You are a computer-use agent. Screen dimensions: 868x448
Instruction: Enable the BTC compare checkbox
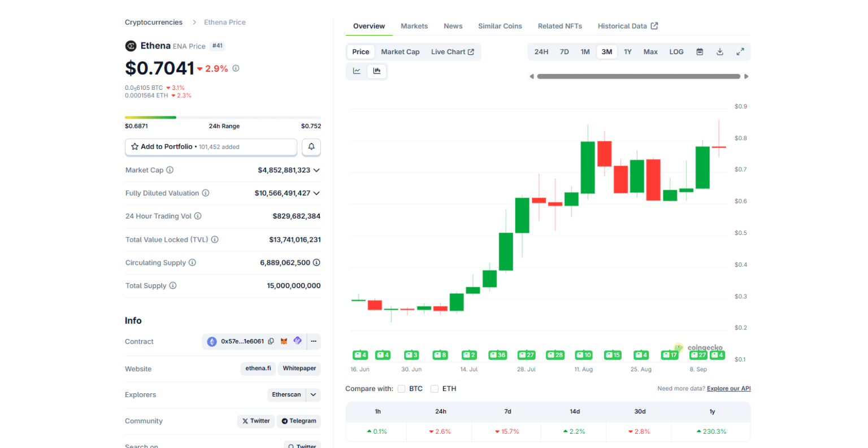coord(401,389)
